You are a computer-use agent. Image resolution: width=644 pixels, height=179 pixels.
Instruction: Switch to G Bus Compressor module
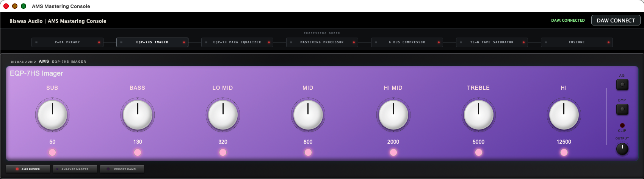point(407,42)
